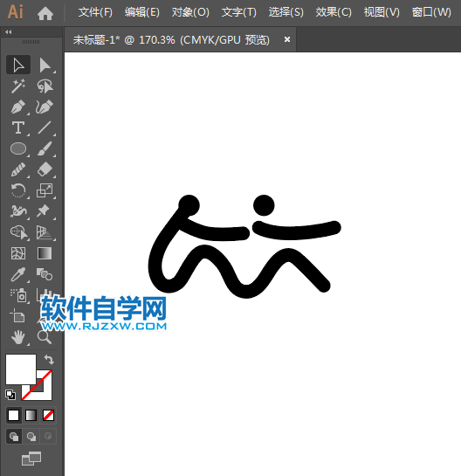Select the Hand tool
This screenshot has height=476, width=461.
coord(18,337)
